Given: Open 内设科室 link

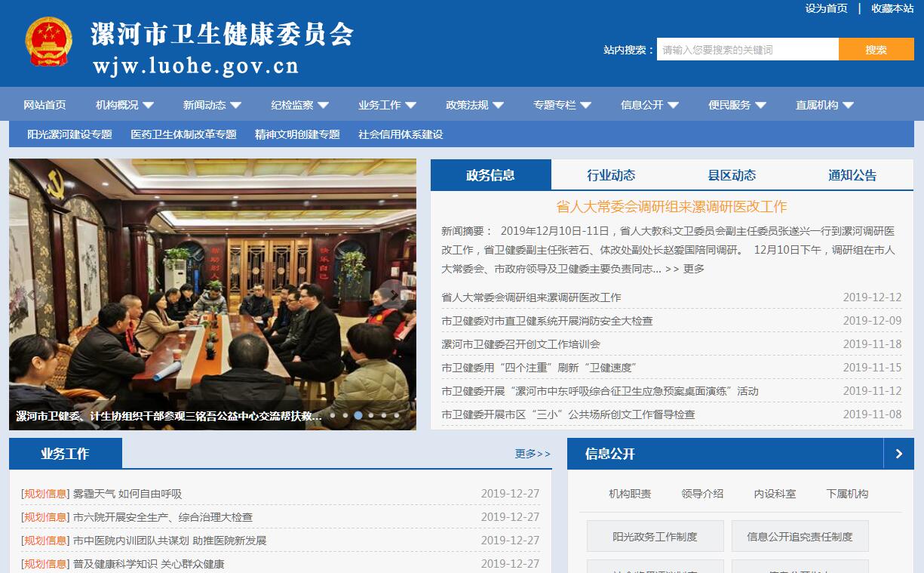Looking at the screenshot, I should click(x=775, y=494).
